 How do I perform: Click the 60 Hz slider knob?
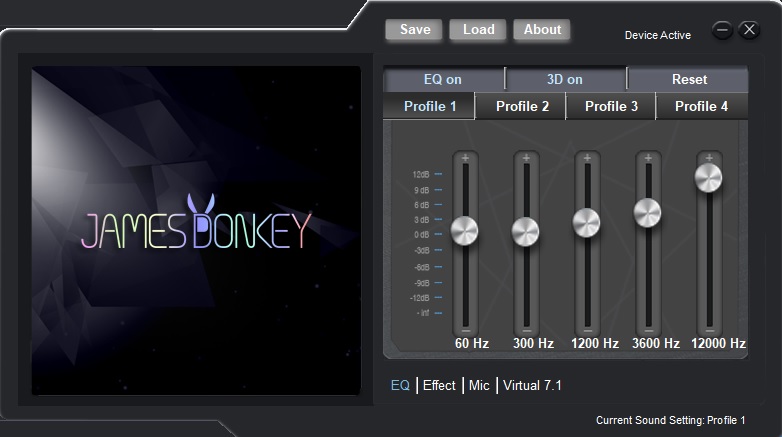point(464,230)
